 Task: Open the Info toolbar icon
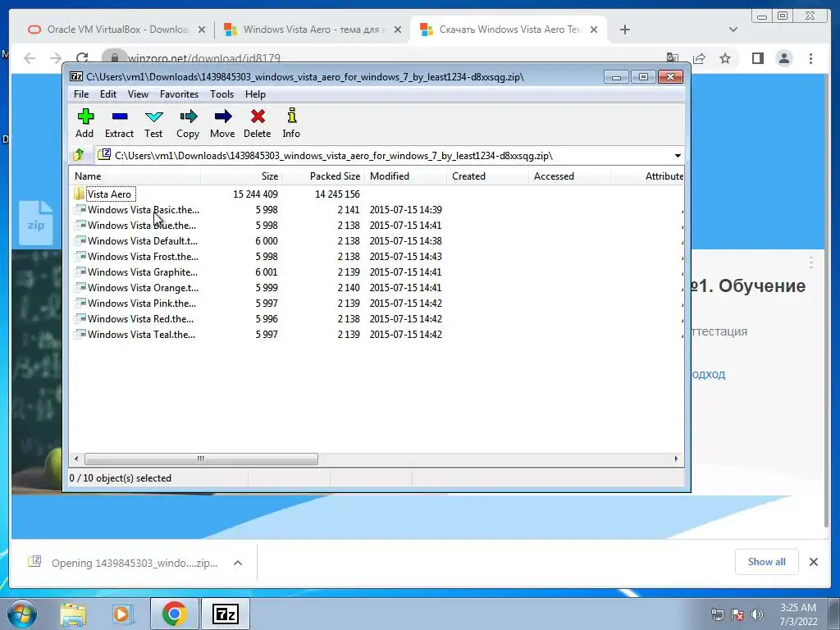click(x=291, y=116)
